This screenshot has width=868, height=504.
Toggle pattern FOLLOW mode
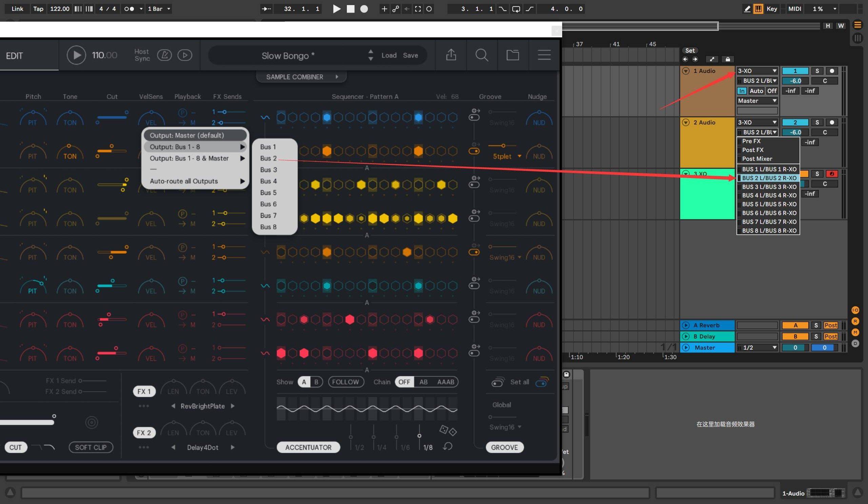(346, 382)
